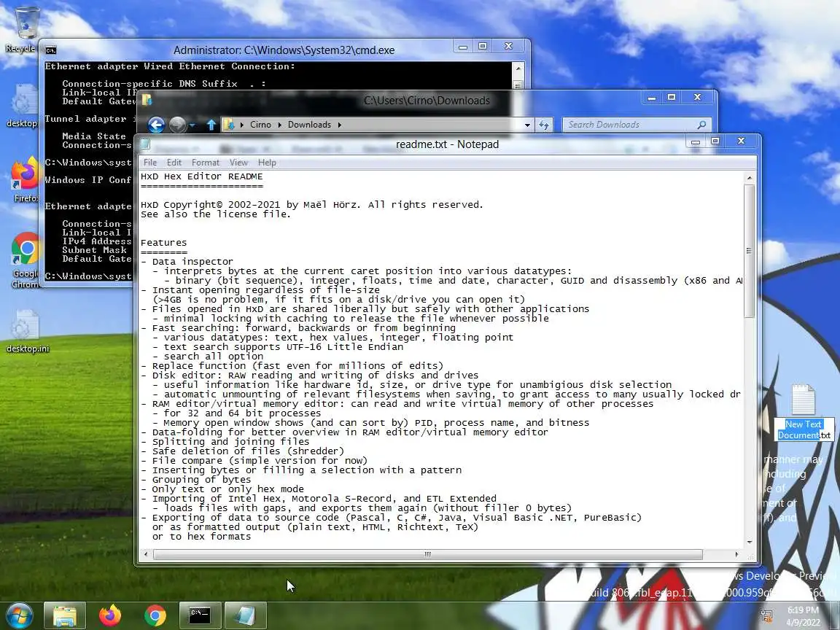Click 'Ethernet adapter Wired Ethernet Connection:' in cmd
This screenshot has width=840, height=630.
point(171,66)
